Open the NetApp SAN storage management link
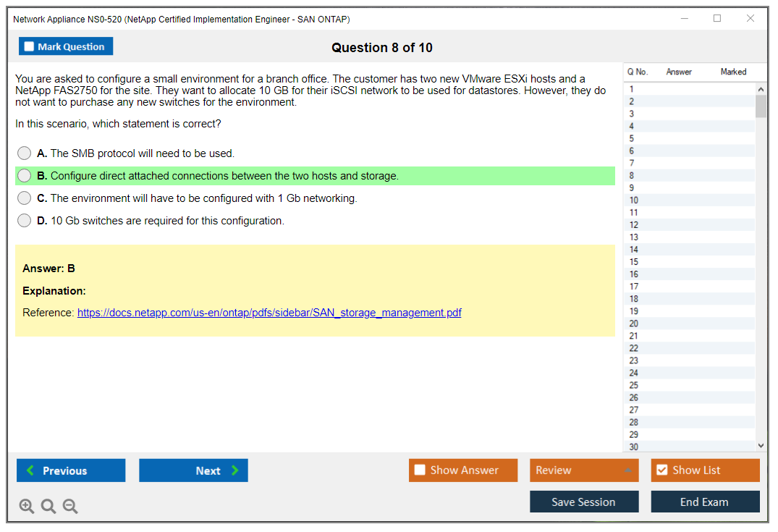The height and width of the screenshot is (532, 778). click(x=269, y=313)
